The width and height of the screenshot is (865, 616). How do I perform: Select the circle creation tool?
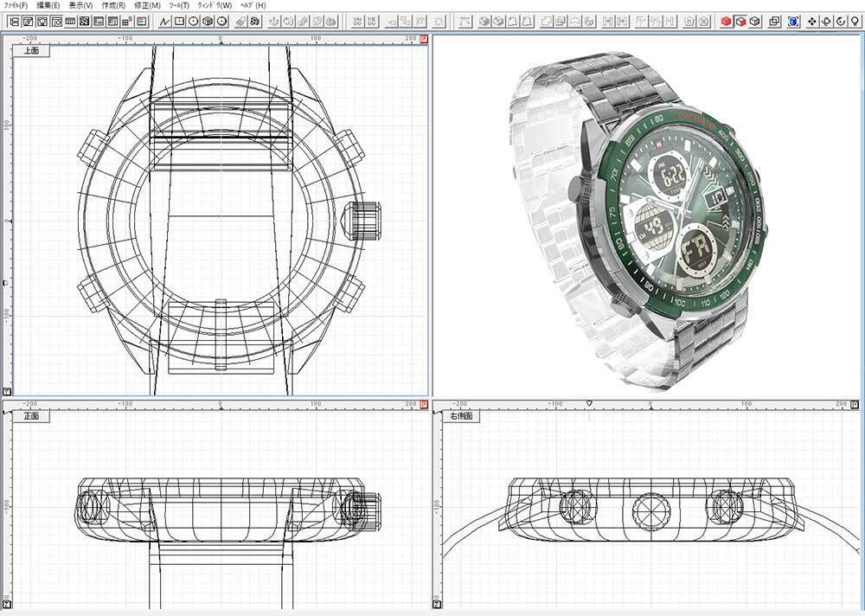tap(193, 21)
